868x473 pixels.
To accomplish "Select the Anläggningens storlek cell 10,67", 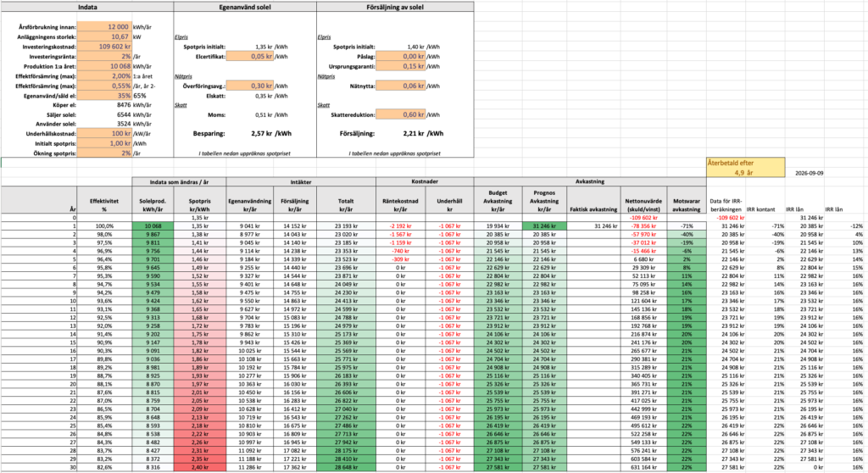I will [104, 36].
